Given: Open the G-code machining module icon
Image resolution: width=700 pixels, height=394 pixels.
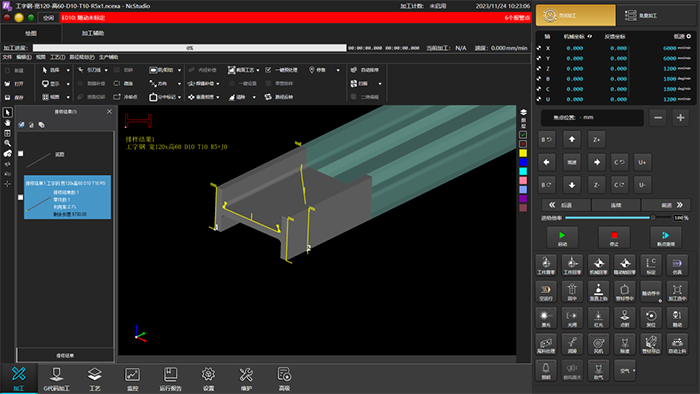Looking at the screenshot, I should pyautogui.click(x=56, y=378).
